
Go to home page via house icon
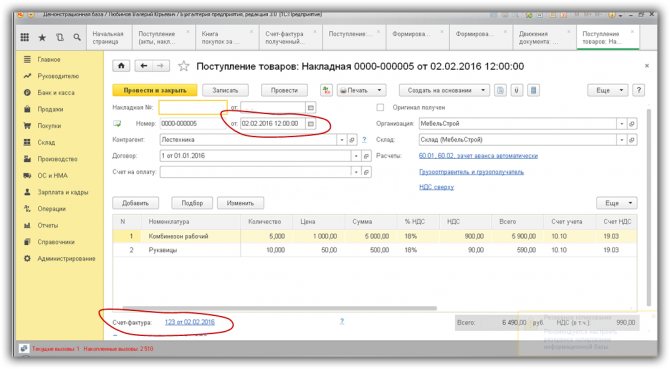[x=121, y=66]
